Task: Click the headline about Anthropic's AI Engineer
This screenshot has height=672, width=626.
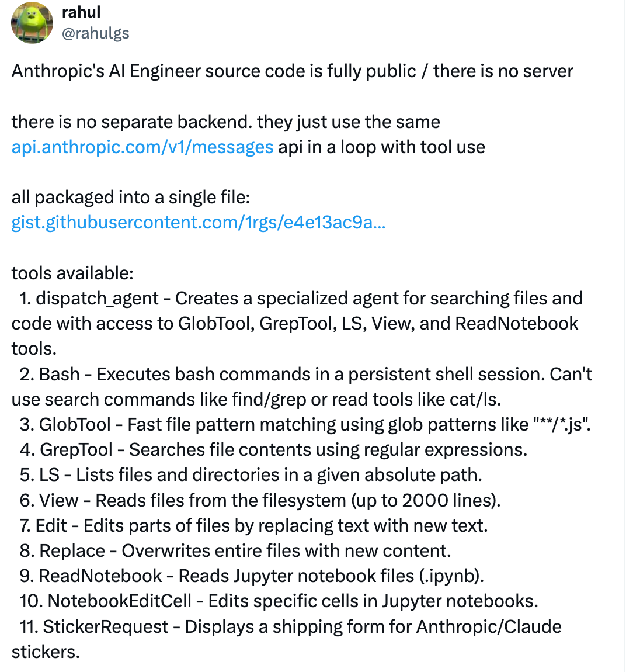Action: point(292,71)
